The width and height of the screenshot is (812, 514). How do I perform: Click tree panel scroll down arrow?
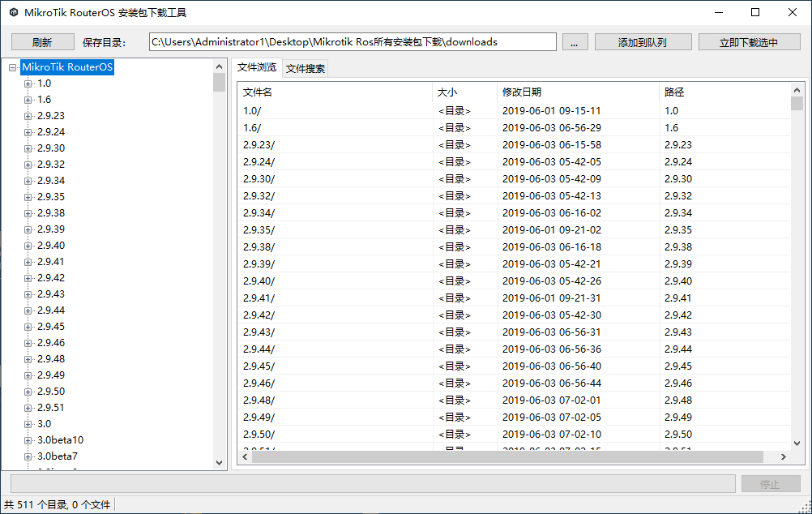(x=219, y=463)
